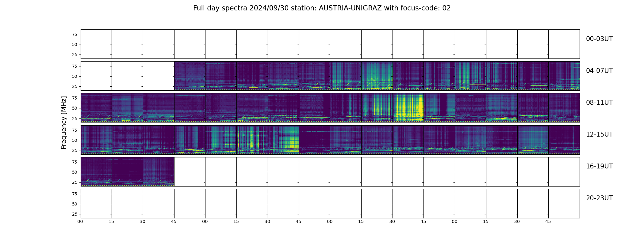Click the "50" frequency tick in 08-11UT row
Screen dimensions: 644x245
click(x=75, y=108)
